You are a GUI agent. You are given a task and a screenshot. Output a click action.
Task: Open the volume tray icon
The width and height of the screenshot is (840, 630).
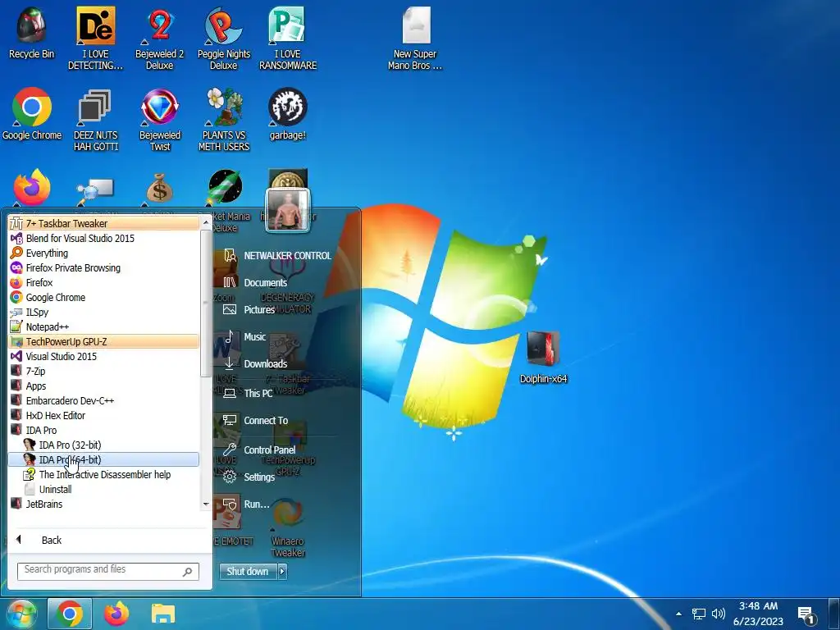pos(719,614)
